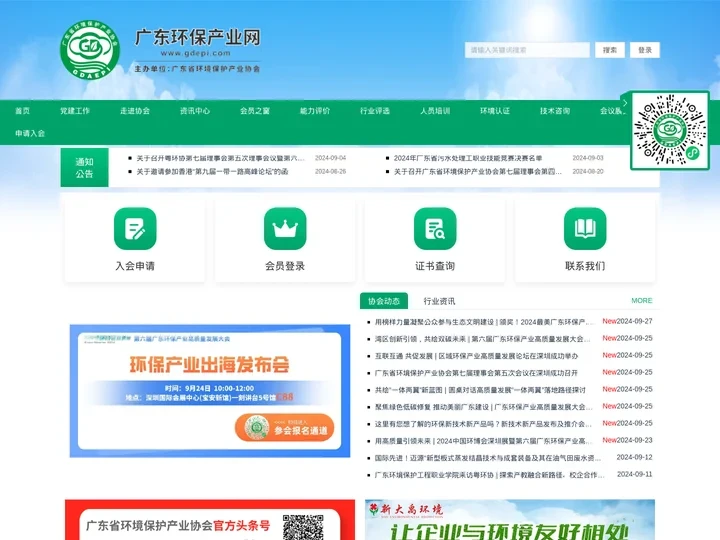
Task: Click the 证书查询 document search icon
Action: point(435,229)
